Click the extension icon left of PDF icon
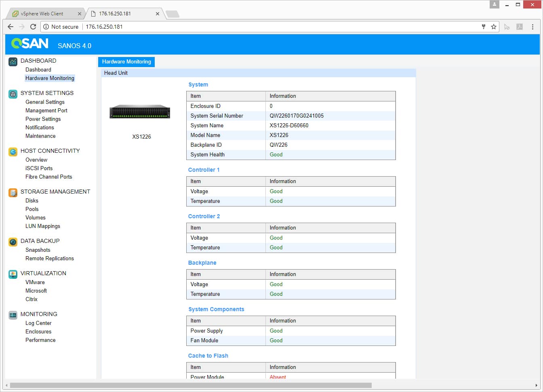The height and width of the screenshot is (392, 543). coord(507,27)
